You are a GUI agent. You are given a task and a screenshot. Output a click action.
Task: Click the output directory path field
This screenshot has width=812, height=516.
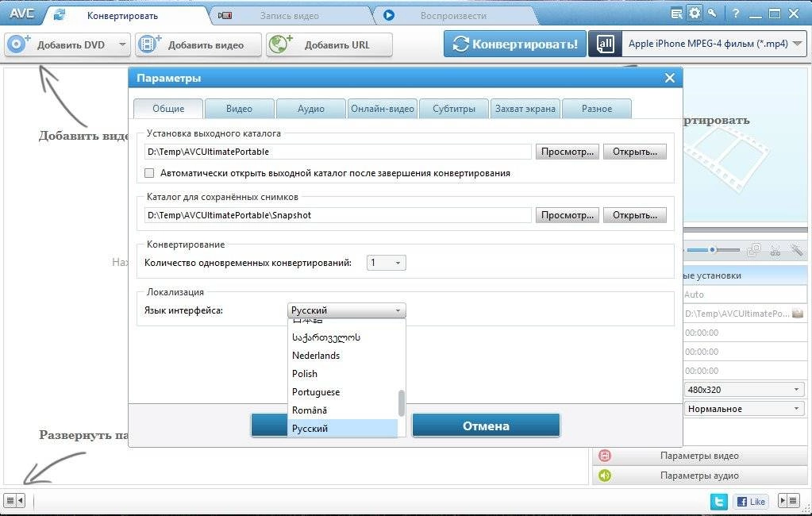click(x=337, y=152)
